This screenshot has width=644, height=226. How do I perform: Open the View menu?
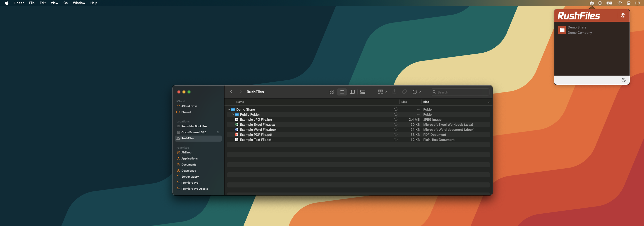click(54, 3)
